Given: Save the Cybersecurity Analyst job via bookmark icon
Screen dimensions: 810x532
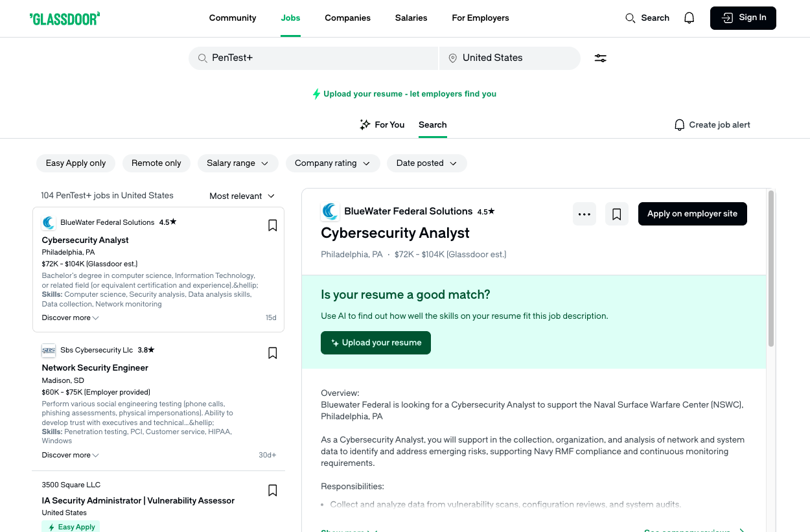Looking at the screenshot, I should coord(616,213).
